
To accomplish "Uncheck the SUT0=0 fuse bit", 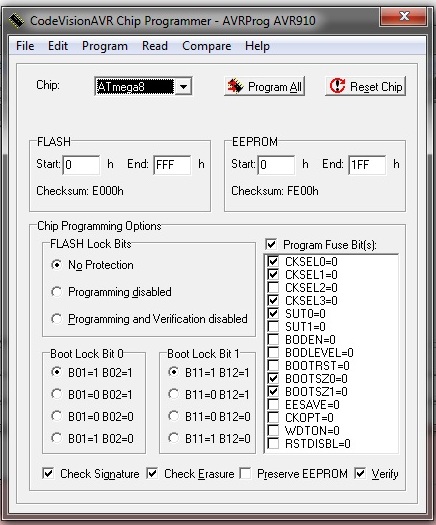I will tap(273, 313).
